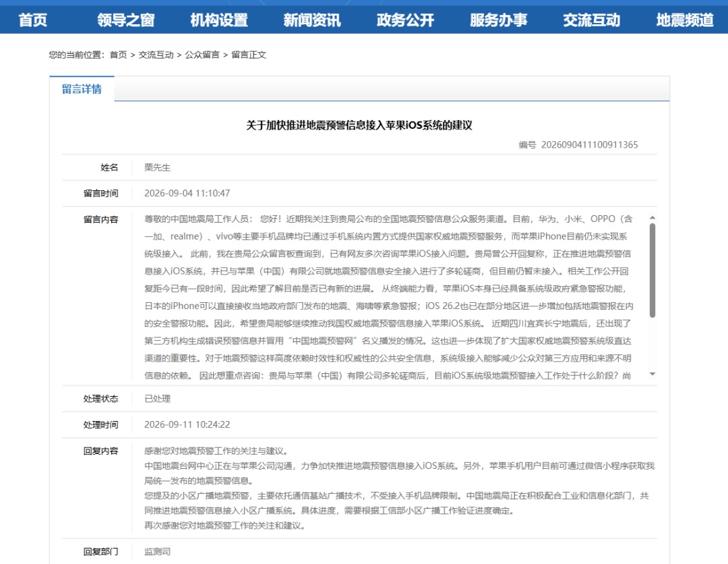Click the 处理时间 row label
The height and width of the screenshot is (564, 728).
pyautogui.click(x=100, y=424)
